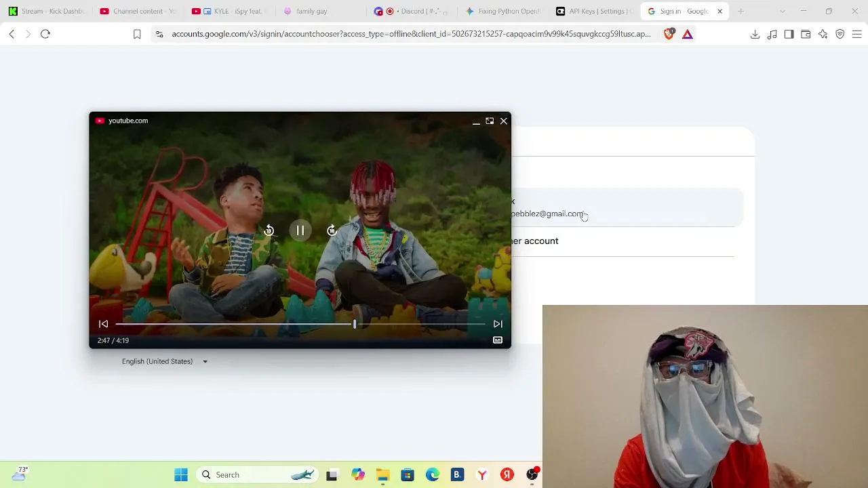Bookmark this page

pos(137,34)
